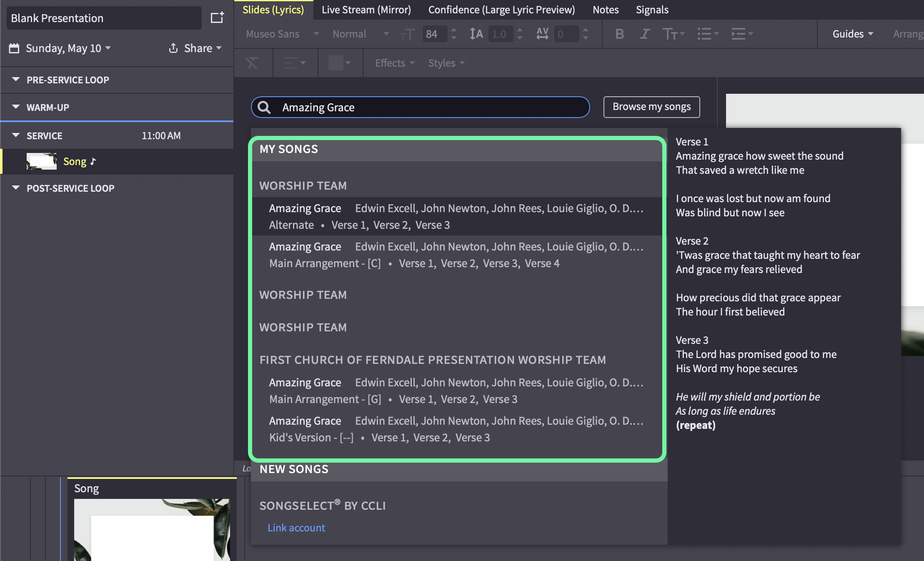
Task: Click the new presentation icon beside Blank Presentation
Action: point(217,18)
